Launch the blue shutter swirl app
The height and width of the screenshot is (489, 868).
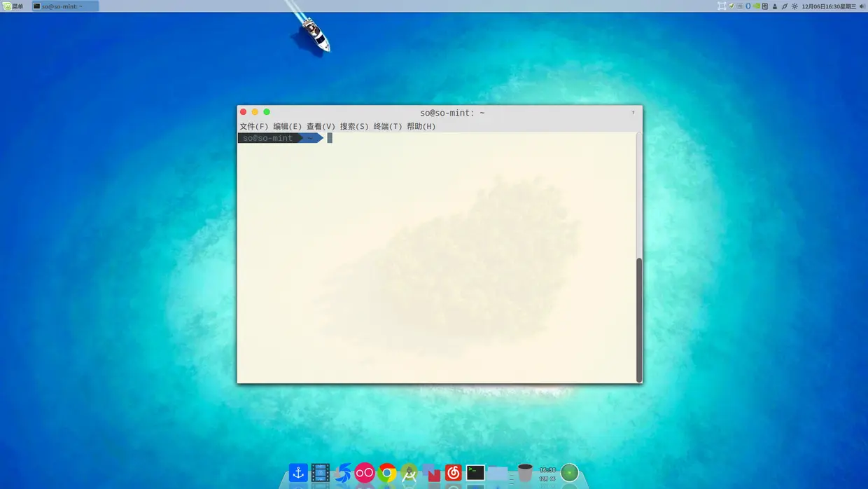pos(343,473)
